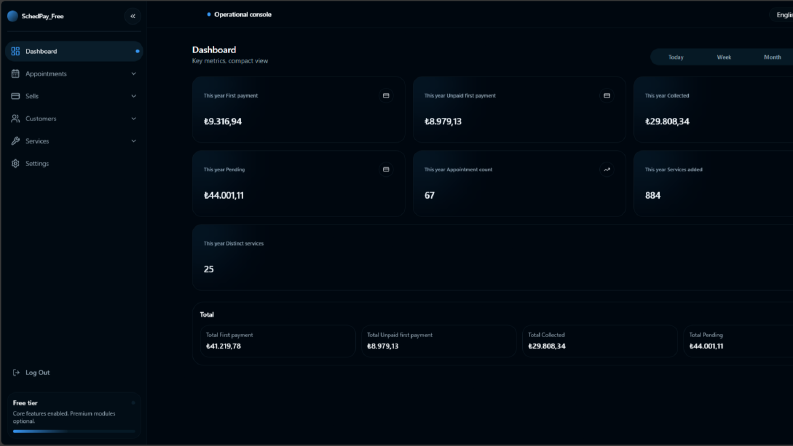
Task: Open Customers in the sidebar
Action: point(74,118)
